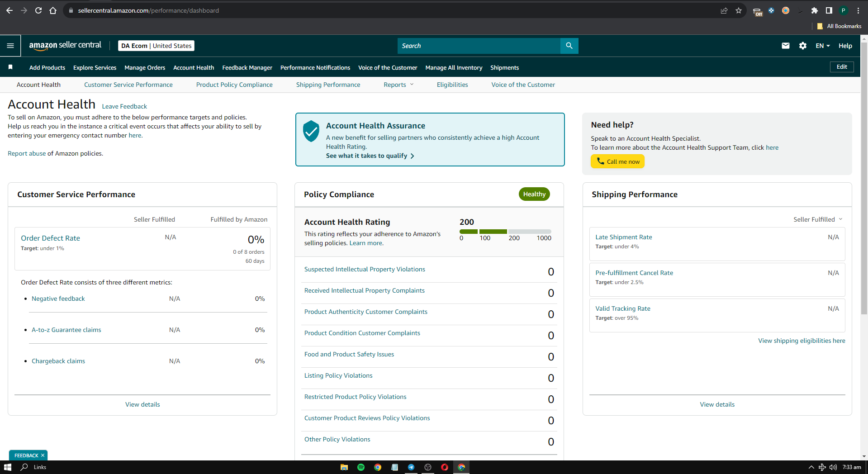Image resolution: width=868 pixels, height=474 pixels.
Task: Open the Customer Service Performance tab
Action: click(x=128, y=85)
